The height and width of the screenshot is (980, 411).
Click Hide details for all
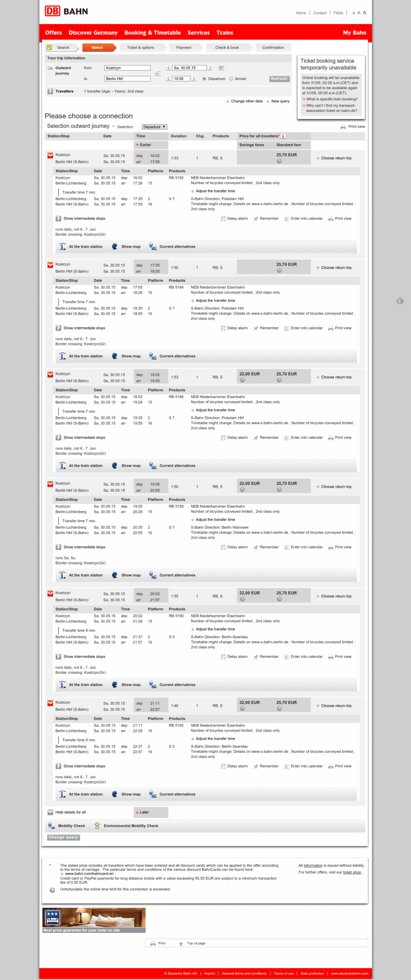67,812
